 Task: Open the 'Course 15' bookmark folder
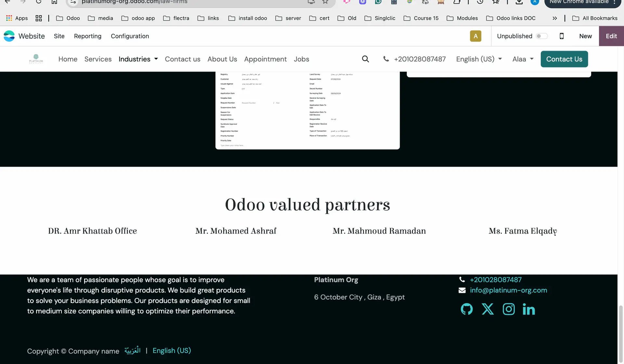click(x=421, y=18)
